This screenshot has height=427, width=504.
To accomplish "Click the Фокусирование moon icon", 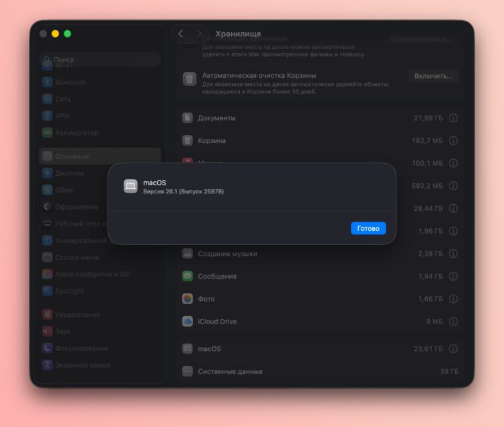I will (x=47, y=348).
